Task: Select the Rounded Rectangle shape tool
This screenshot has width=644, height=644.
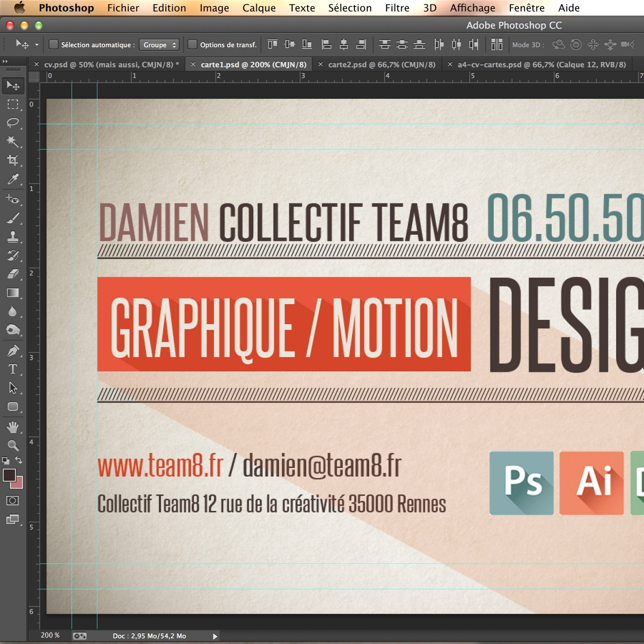Action: point(13,407)
